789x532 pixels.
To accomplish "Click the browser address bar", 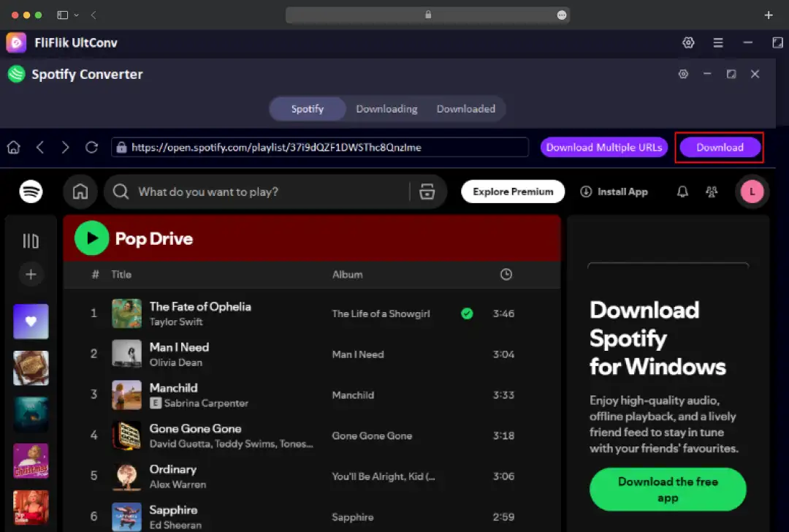I will pyautogui.click(x=427, y=15).
